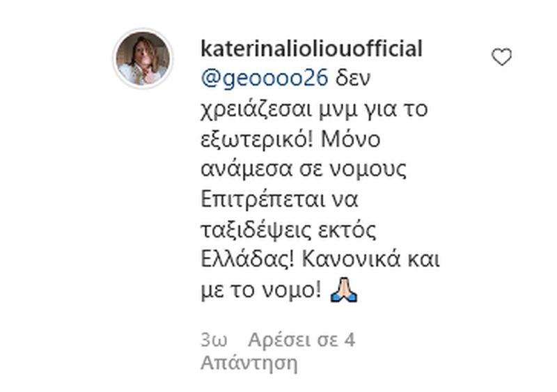
Task: Open katerinaliolioufficial profile picture
Action: (x=143, y=58)
